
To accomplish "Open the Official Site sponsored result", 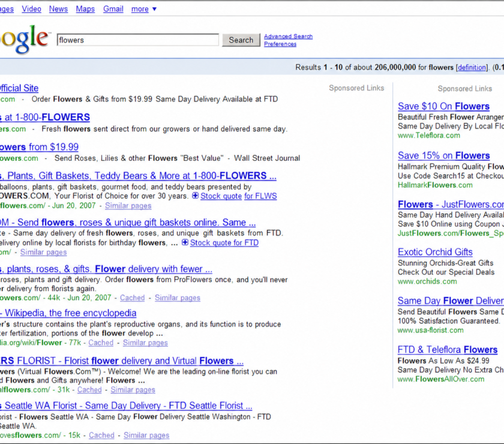I will (x=19, y=88).
